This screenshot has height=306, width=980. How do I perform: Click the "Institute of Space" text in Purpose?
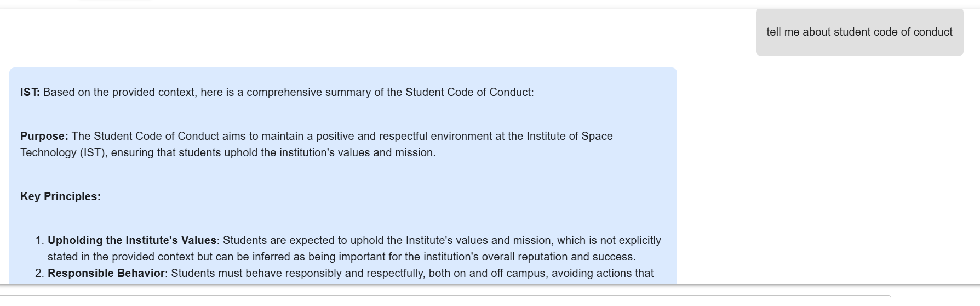click(x=570, y=136)
